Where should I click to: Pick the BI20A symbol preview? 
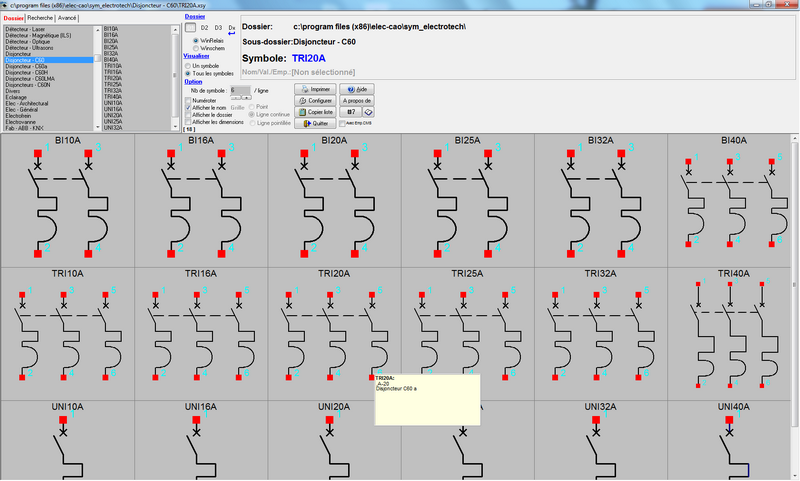point(334,200)
